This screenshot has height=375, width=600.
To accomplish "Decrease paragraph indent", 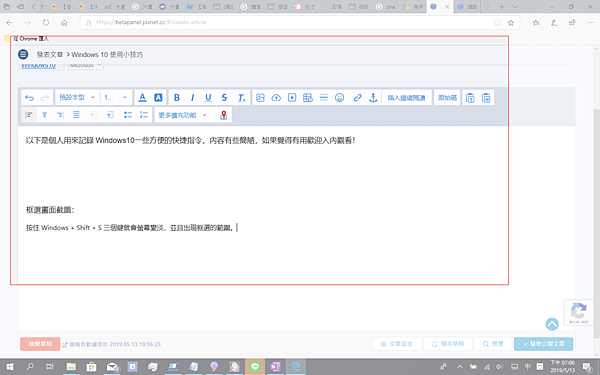I will click(x=94, y=115).
